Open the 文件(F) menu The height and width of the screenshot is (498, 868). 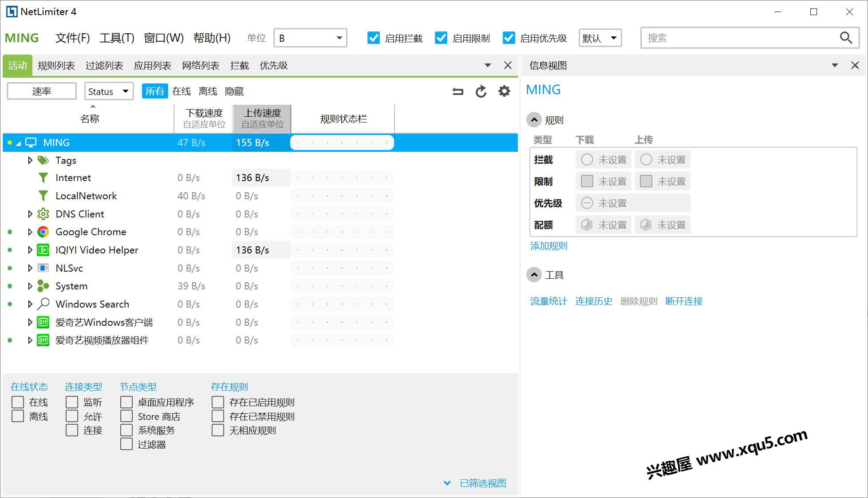click(72, 38)
